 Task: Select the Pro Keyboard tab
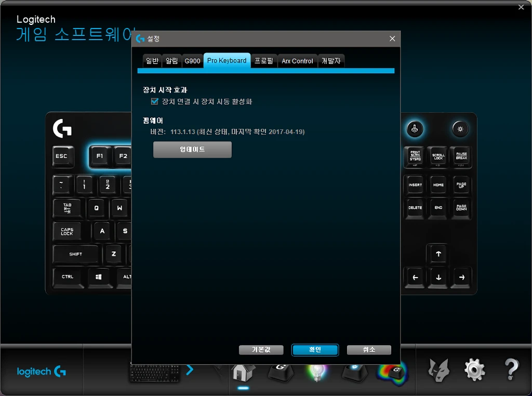(x=227, y=61)
